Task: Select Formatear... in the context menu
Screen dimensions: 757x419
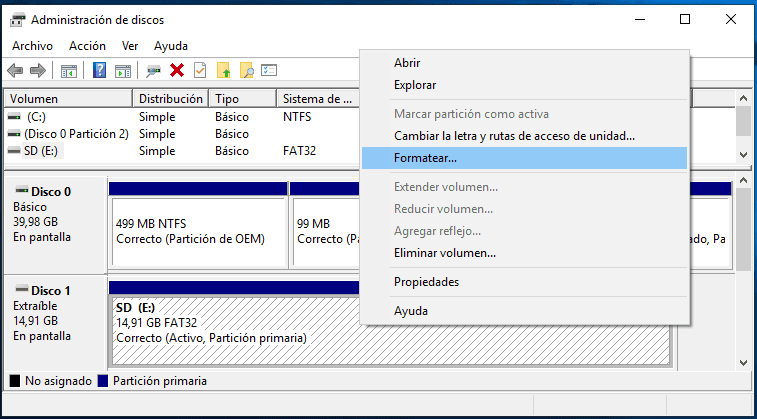Action: click(x=524, y=158)
